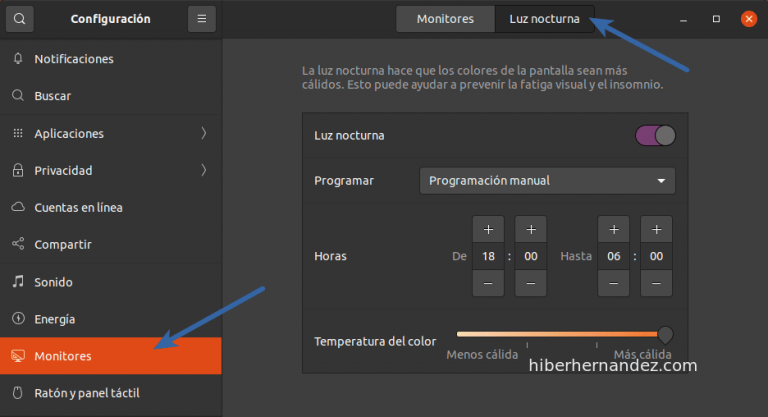
Task: Expand the Aplicaciones submenu chevron
Action: point(204,133)
